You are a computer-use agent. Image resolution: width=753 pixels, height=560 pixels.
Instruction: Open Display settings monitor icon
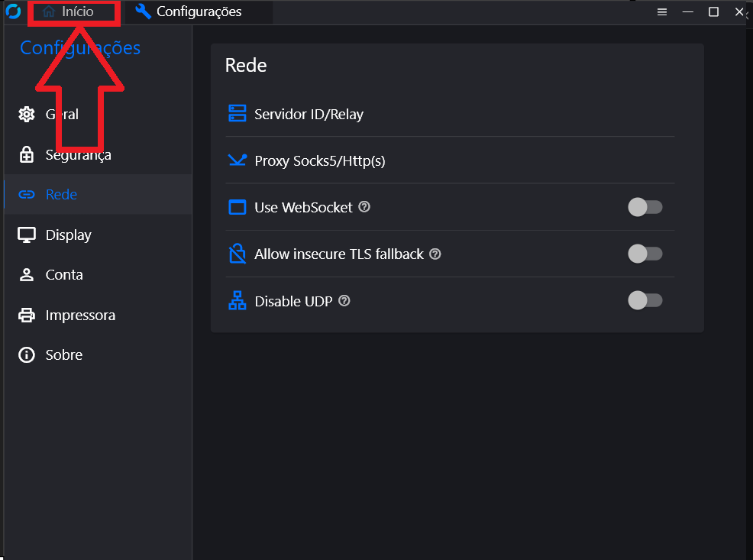point(27,235)
